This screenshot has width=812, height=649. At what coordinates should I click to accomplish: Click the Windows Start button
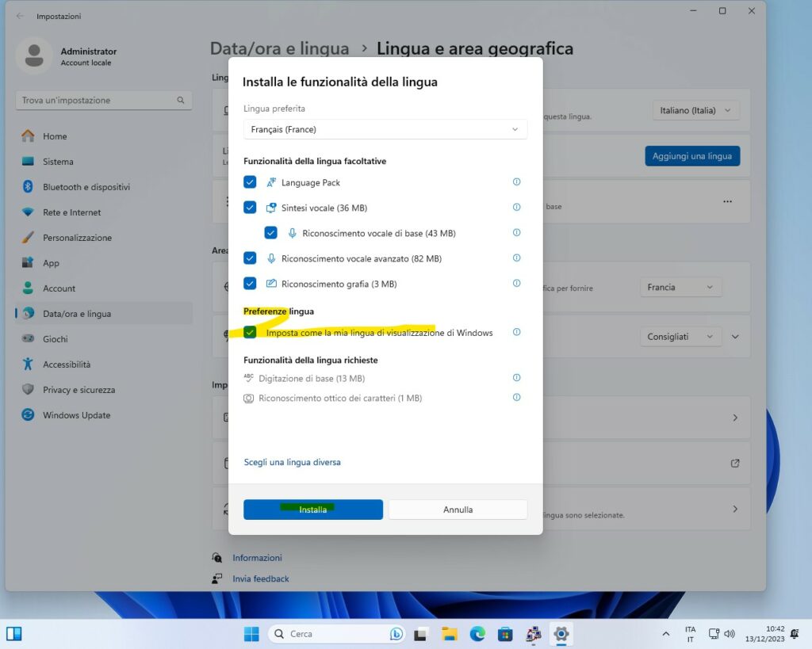coord(251,634)
